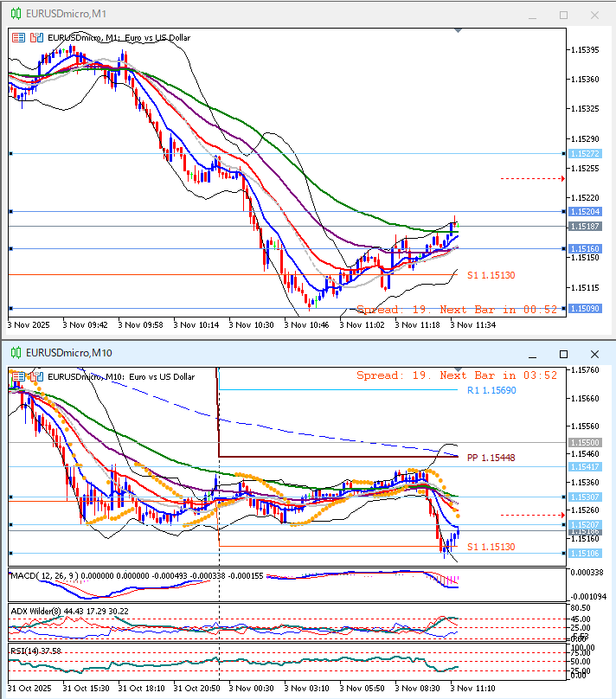Click the MACD(12, 26, 9) indicator label
Image resolution: width=616 pixels, height=699 pixels.
pyautogui.click(x=43, y=575)
